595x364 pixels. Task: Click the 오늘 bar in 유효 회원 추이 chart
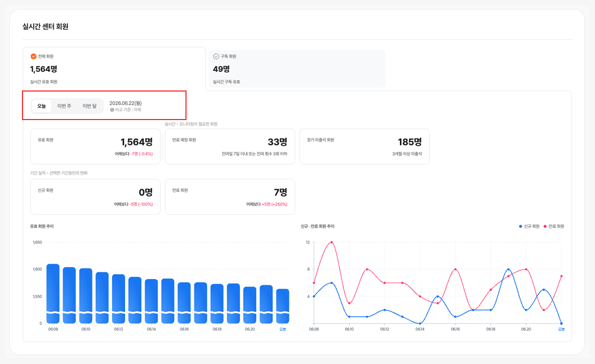tap(283, 306)
